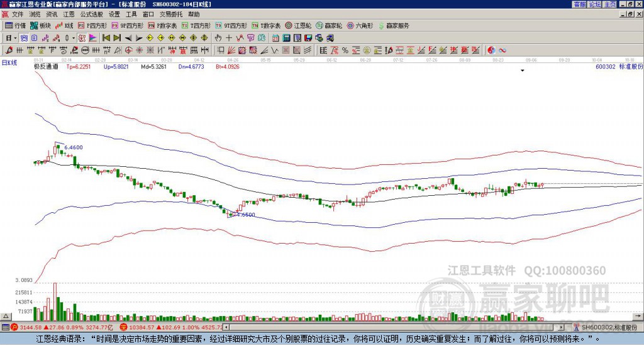
Task: Jump to first bar with skip-start arrow
Action: (x=106, y=38)
